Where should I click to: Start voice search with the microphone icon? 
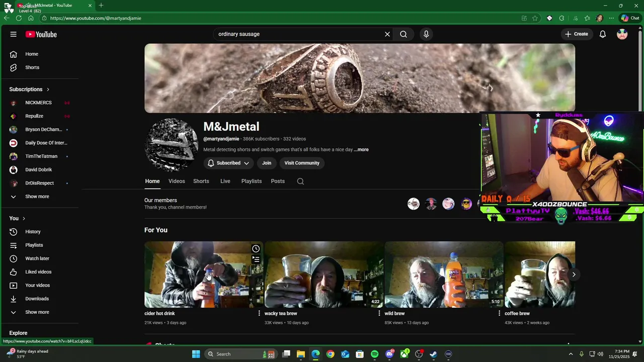click(x=426, y=34)
